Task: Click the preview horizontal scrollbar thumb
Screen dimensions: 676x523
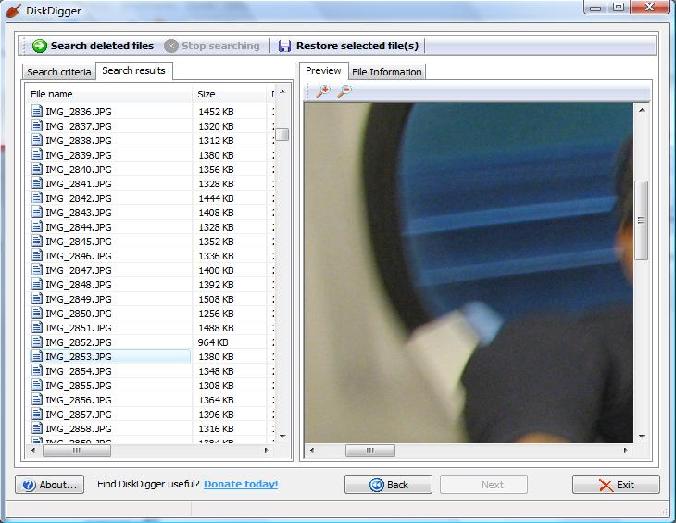Action: click(x=370, y=451)
